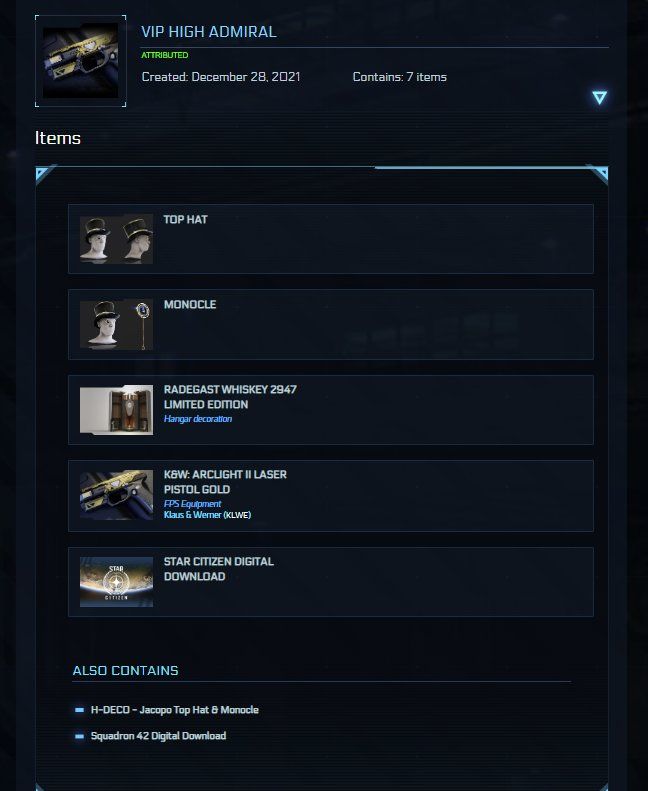Open the VIP High Admiral pledge thumbnail

(x=81, y=61)
